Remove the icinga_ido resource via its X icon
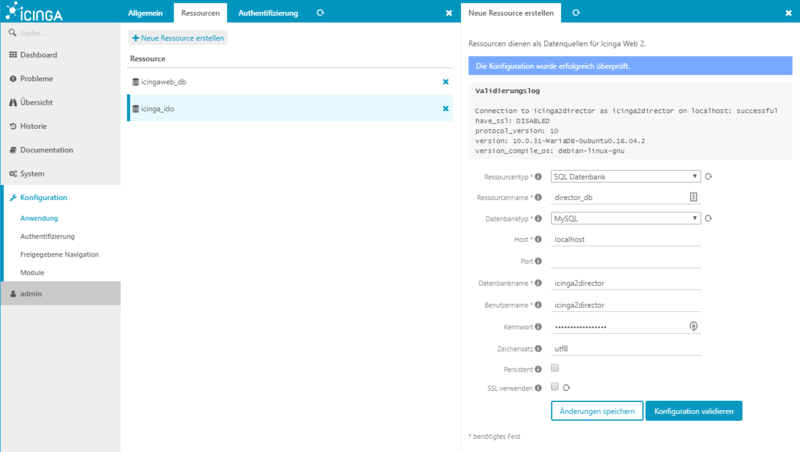This screenshot has width=800, height=452. tap(446, 108)
